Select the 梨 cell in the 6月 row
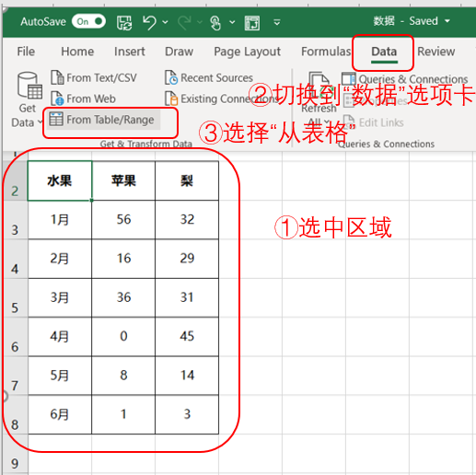476x475 pixels. point(187,414)
